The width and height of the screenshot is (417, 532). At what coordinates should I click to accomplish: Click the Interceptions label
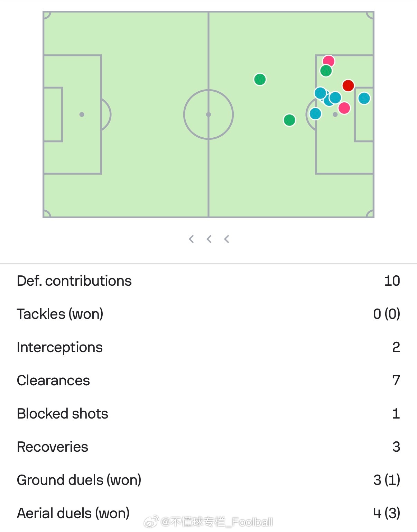pos(60,347)
